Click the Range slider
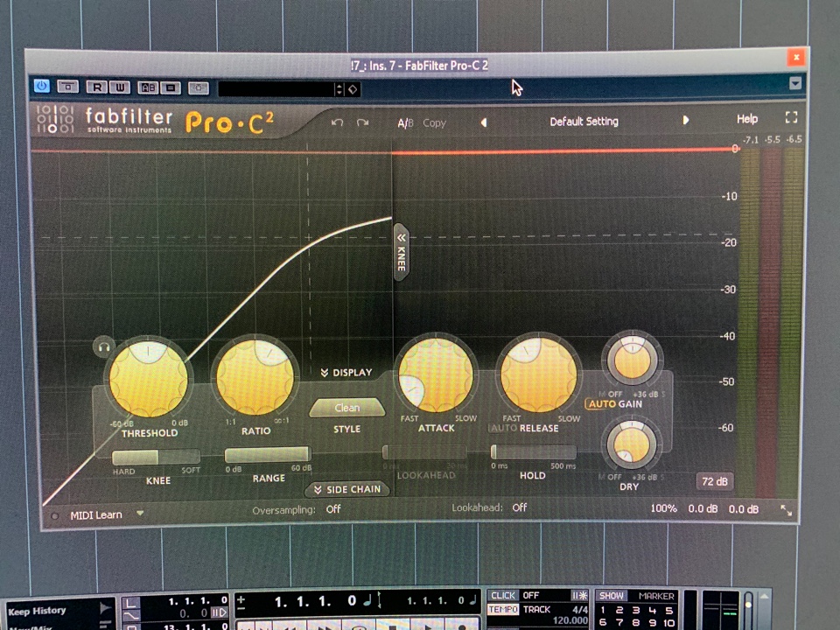 [x=268, y=454]
